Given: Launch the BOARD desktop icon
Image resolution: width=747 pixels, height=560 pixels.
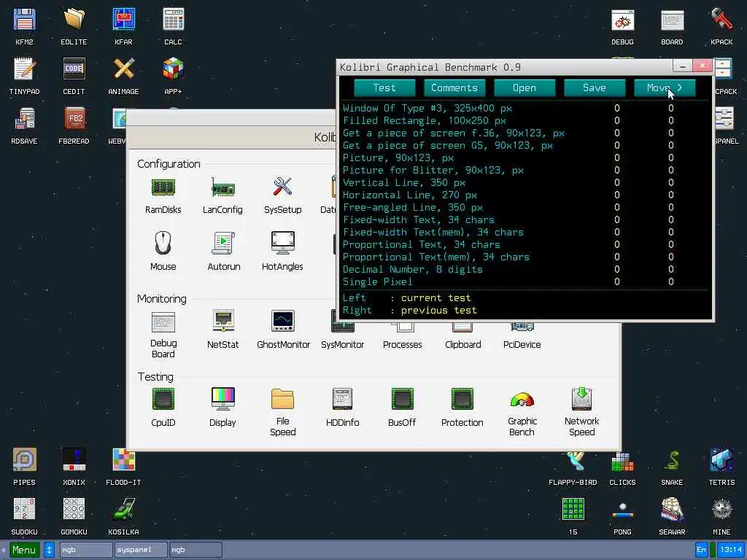Looking at the screenshot, I should 672,20.
